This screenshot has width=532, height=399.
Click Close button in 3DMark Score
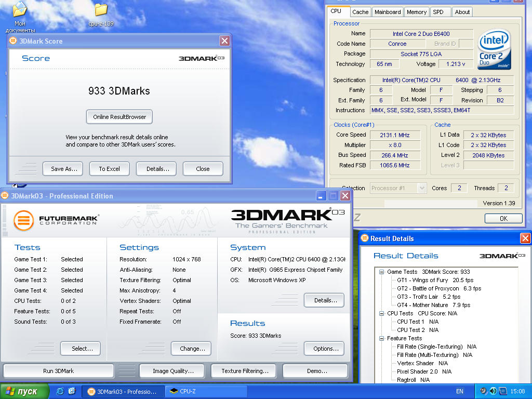pos(203,169)
